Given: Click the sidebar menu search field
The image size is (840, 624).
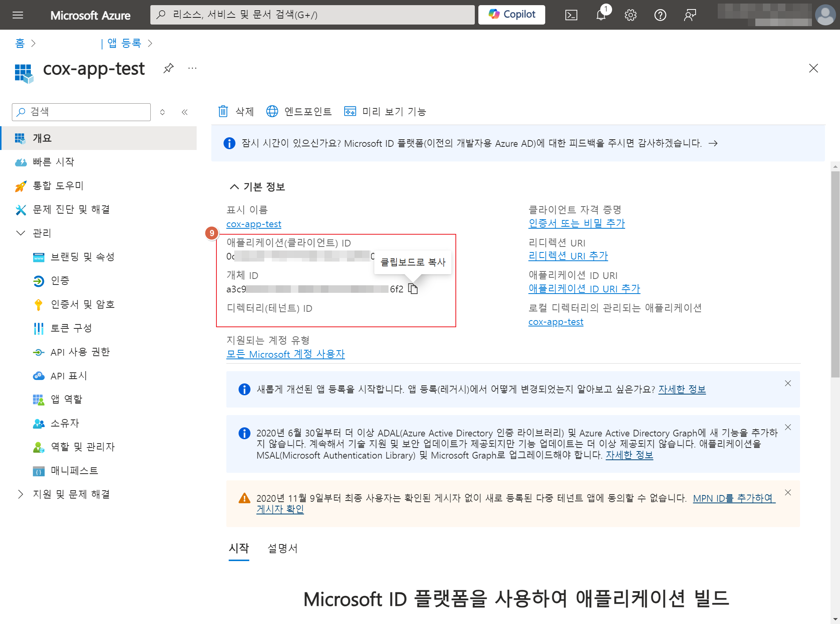Looking at the screenshot, I should (x=82, y=112).
